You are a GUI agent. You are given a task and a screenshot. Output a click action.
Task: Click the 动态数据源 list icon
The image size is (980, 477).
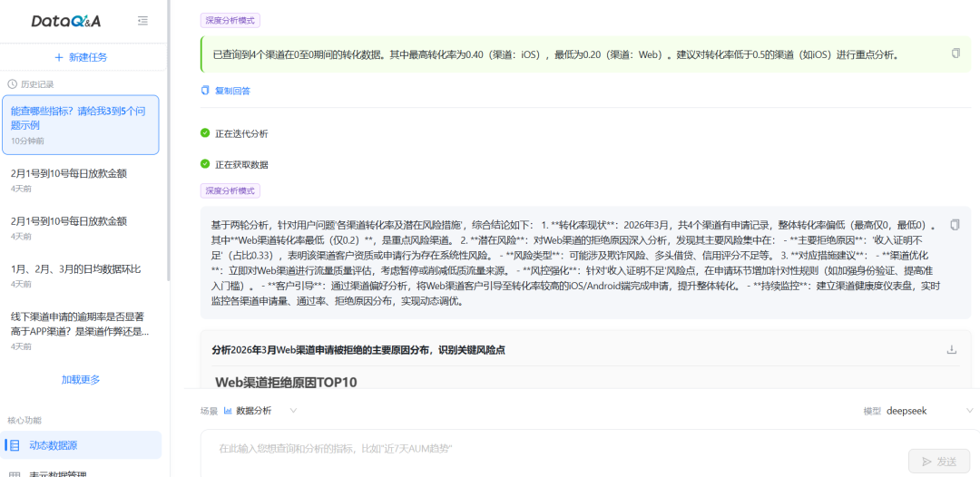coord(15,445)
